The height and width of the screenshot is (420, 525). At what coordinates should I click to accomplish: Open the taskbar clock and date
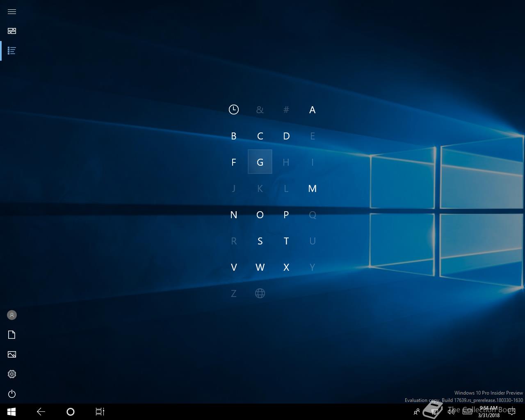point(488,411)
